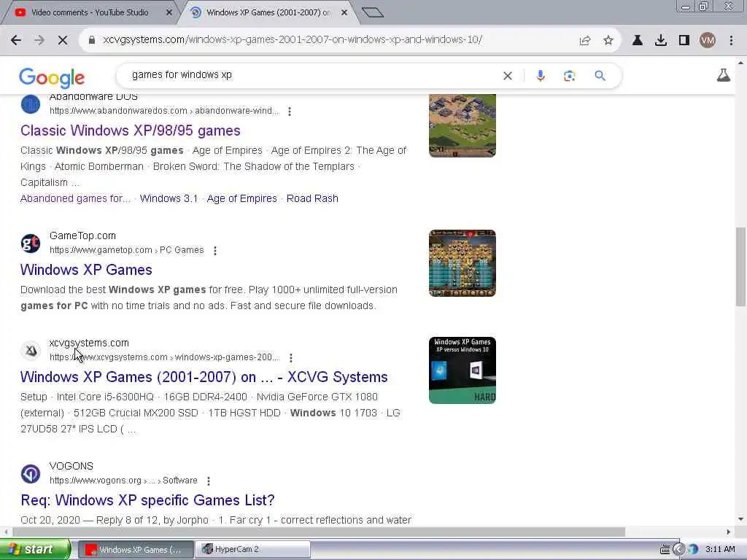747x560 pixels.
Task: Click the GameTop.com site favicon
Action: [31, 244]
